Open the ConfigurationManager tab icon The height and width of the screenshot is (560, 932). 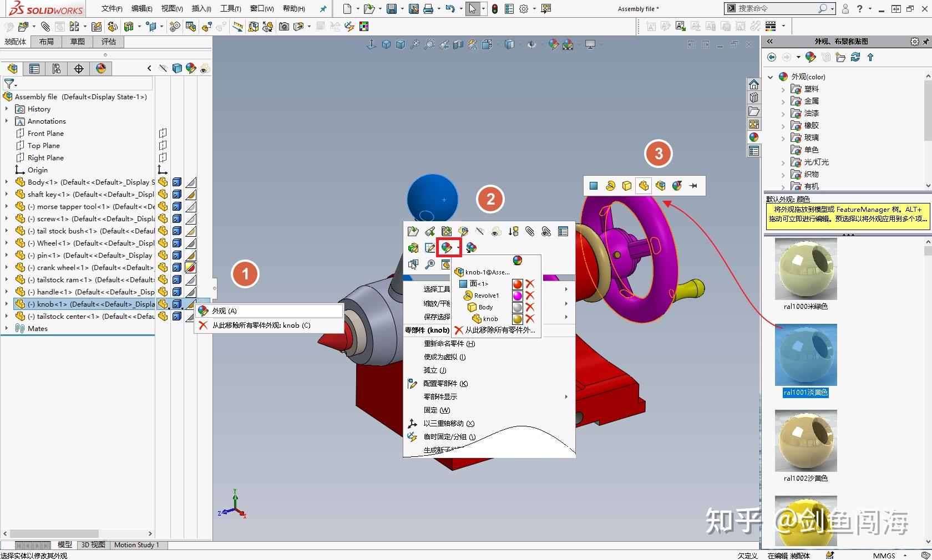[x=57, y=68]
